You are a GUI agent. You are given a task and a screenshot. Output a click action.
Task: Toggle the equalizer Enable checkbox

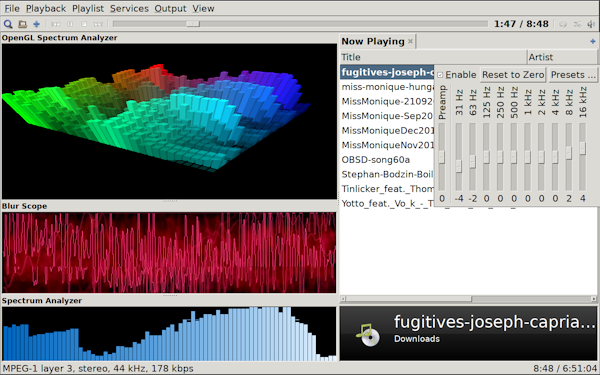point(440,75)
